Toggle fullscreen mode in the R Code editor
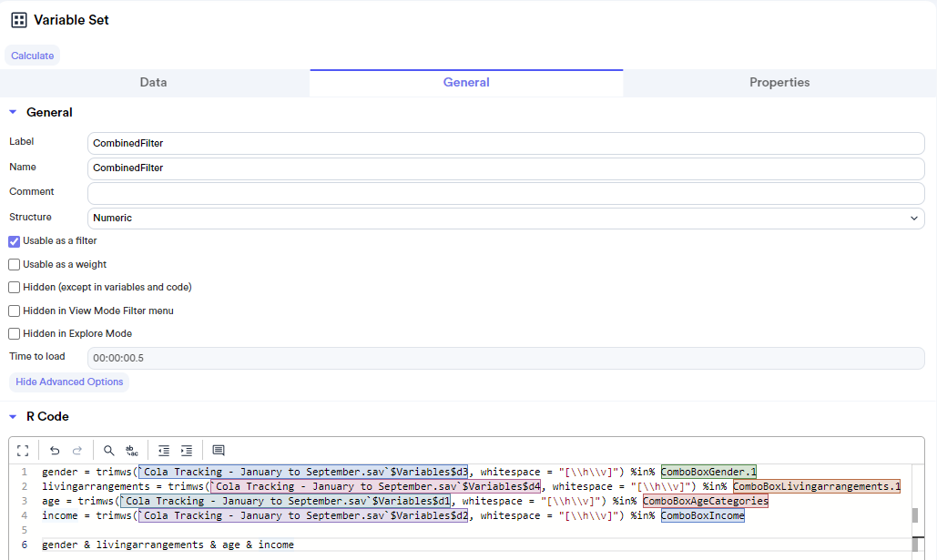This screenshot has height=560, width=937. tap(22, 450)
